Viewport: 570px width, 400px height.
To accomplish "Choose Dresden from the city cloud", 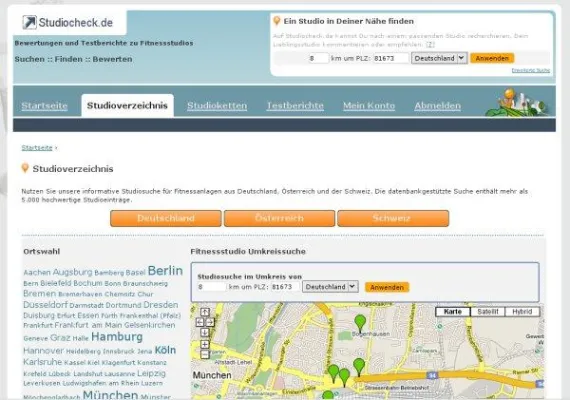I will coord(161,305).
